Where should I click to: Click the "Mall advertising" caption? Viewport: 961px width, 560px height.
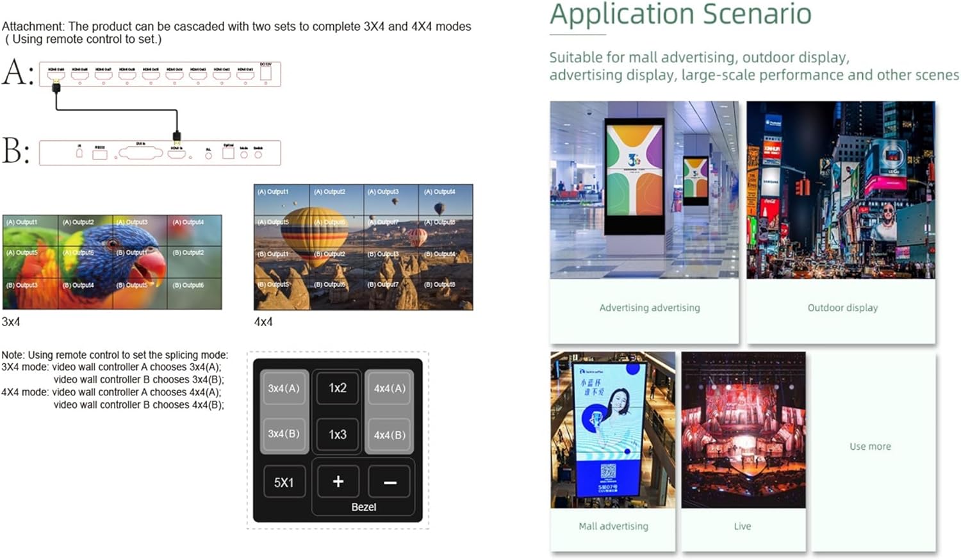coord(613,526)
